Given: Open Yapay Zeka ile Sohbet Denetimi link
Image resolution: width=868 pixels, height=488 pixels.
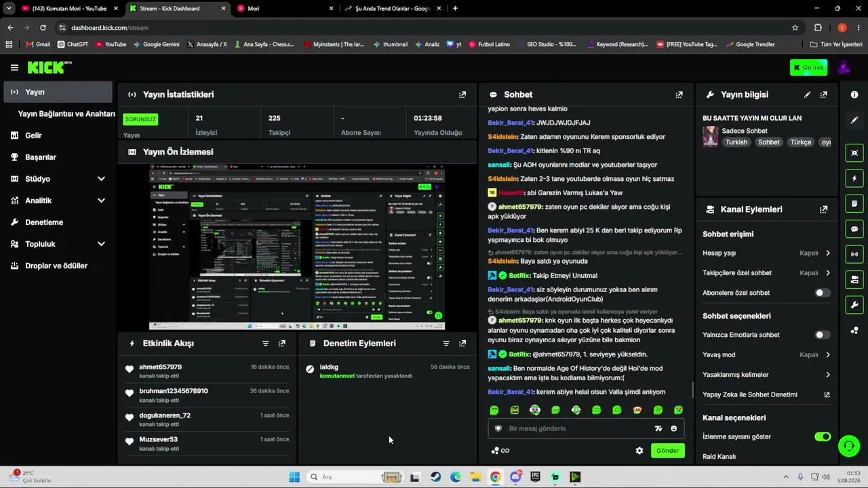Looking at the screenshot, I should click(767, 394).
